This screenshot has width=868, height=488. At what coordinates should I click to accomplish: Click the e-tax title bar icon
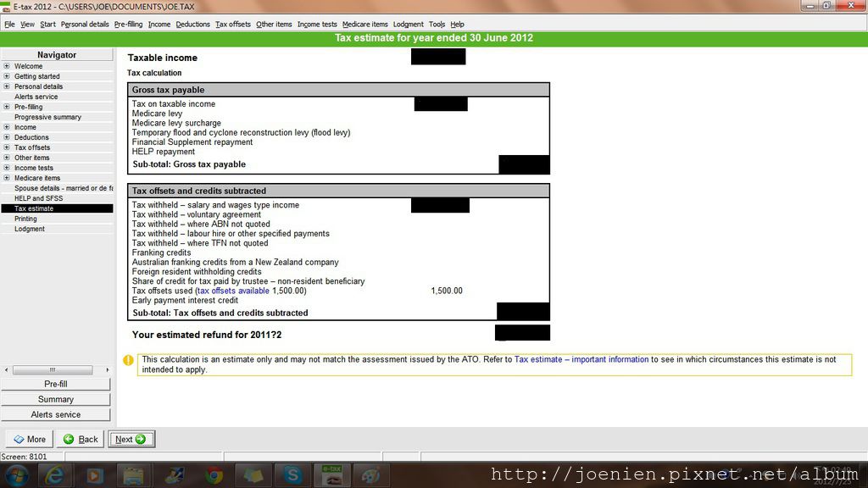pos(6,7)
